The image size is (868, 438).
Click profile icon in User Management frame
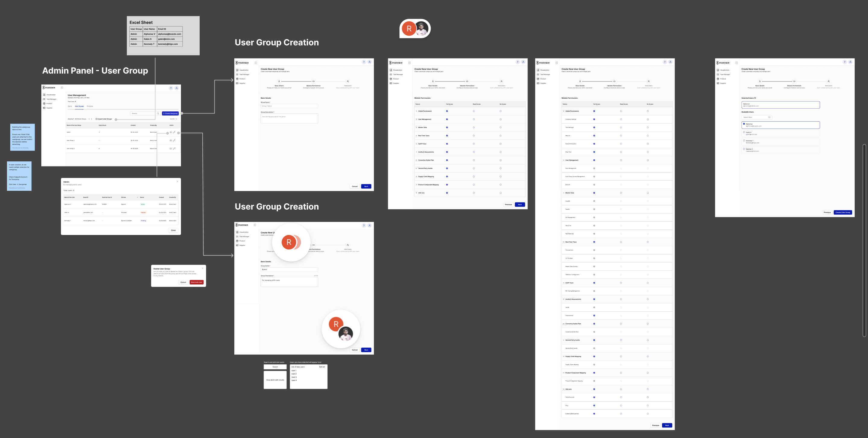pos(176,88)
